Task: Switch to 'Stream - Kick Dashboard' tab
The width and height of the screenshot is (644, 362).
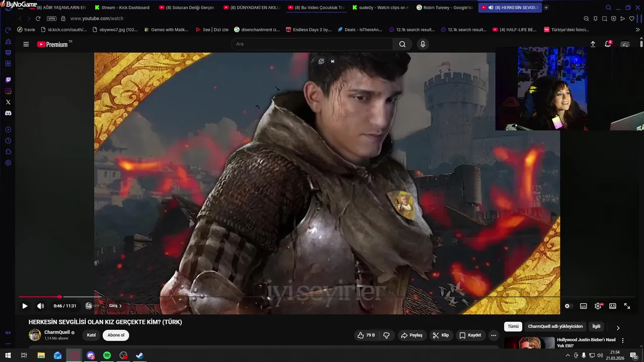Action: tap(122, 8)
